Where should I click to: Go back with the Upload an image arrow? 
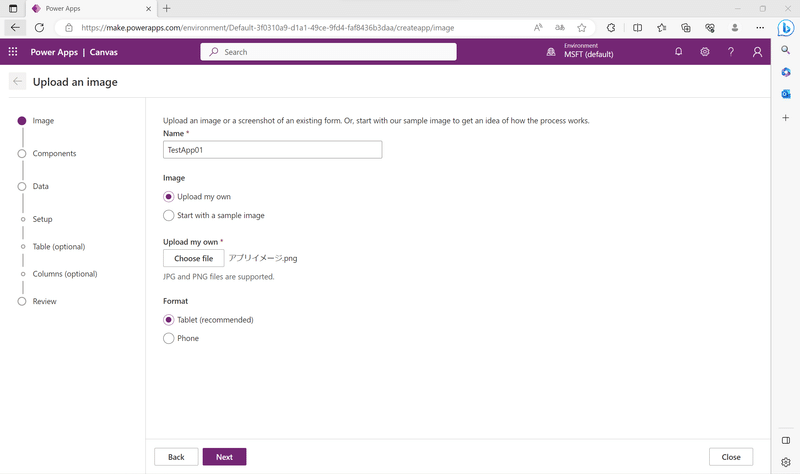click(17, 81)
